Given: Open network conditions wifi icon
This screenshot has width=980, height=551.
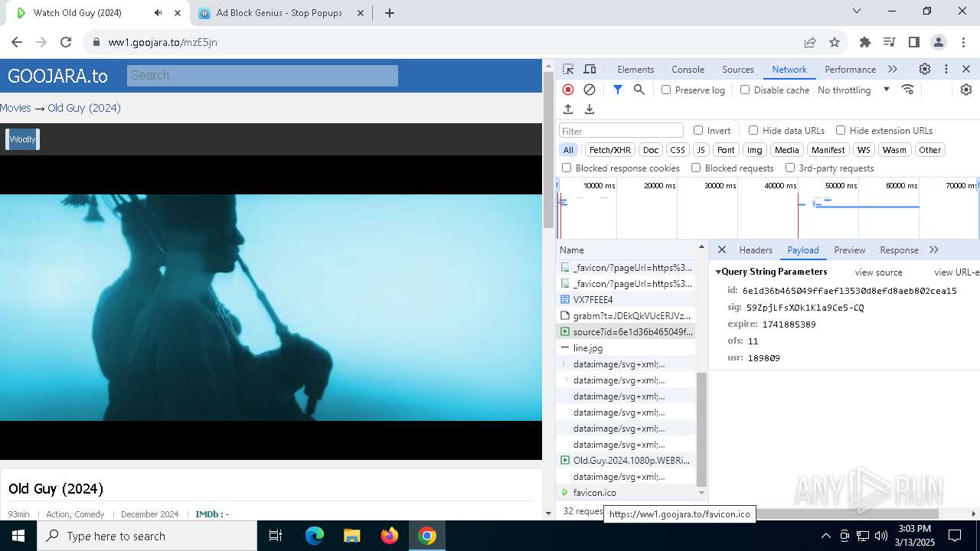Looking at the screenshot, I should tap(908, 90).
